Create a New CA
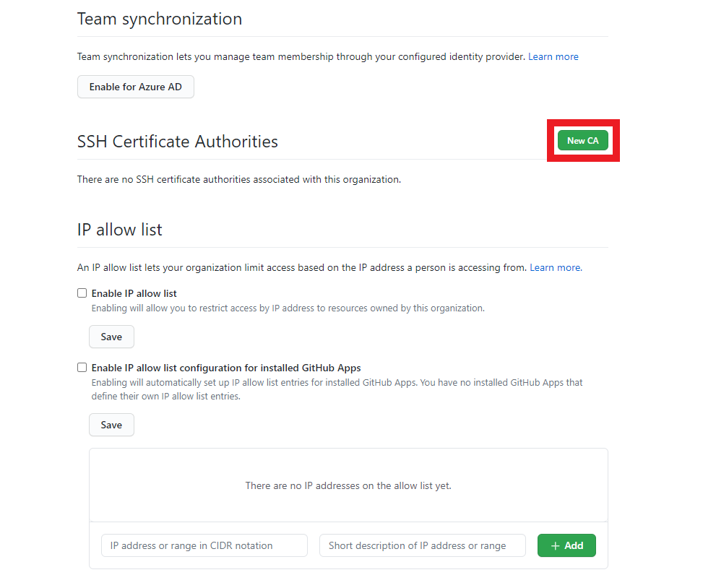 click(582, 141)
